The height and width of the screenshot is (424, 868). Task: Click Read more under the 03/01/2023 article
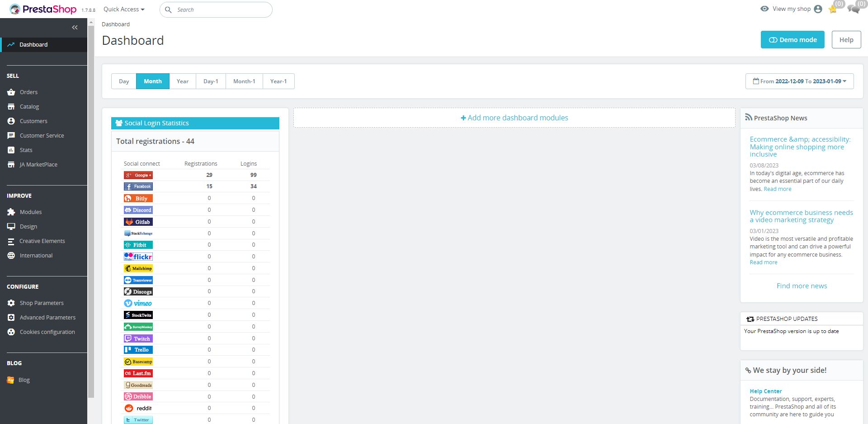coord(764,262)
